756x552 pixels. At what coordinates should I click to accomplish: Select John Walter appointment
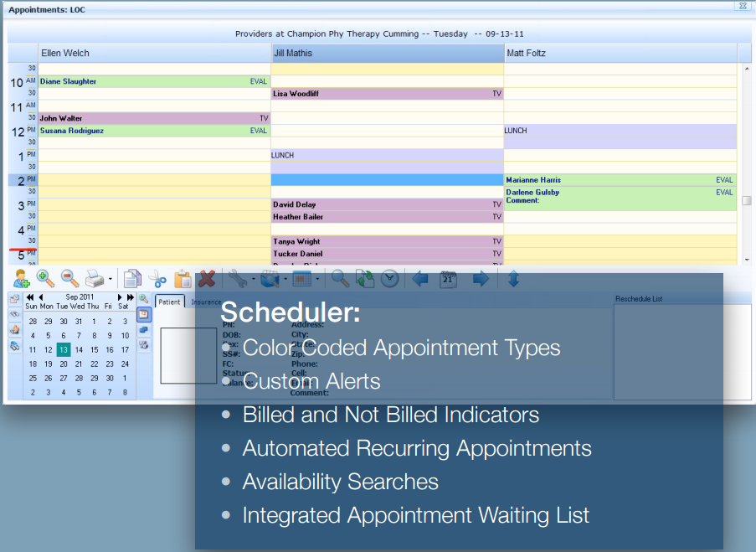coord(154,118)
